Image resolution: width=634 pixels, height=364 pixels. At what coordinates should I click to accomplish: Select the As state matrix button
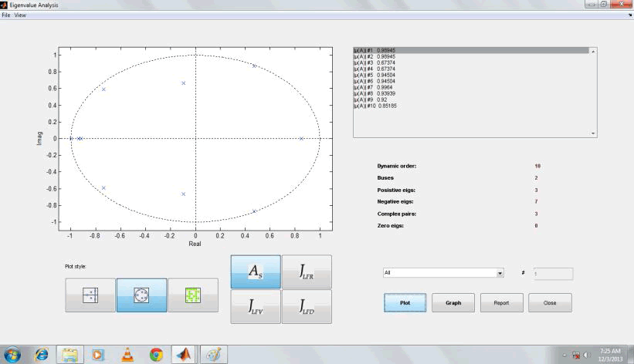(x=256, y=271)
